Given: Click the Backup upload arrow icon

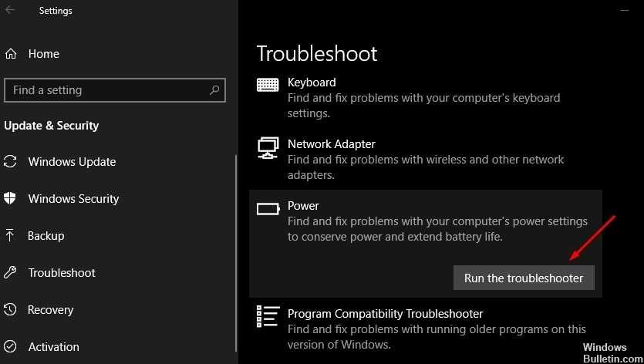Looking at the screenshot, I should point(11,236).
